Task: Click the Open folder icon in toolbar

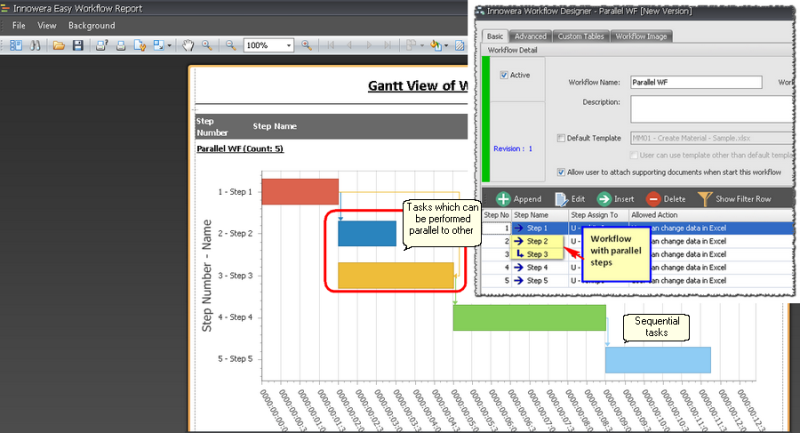Action: 59,46
